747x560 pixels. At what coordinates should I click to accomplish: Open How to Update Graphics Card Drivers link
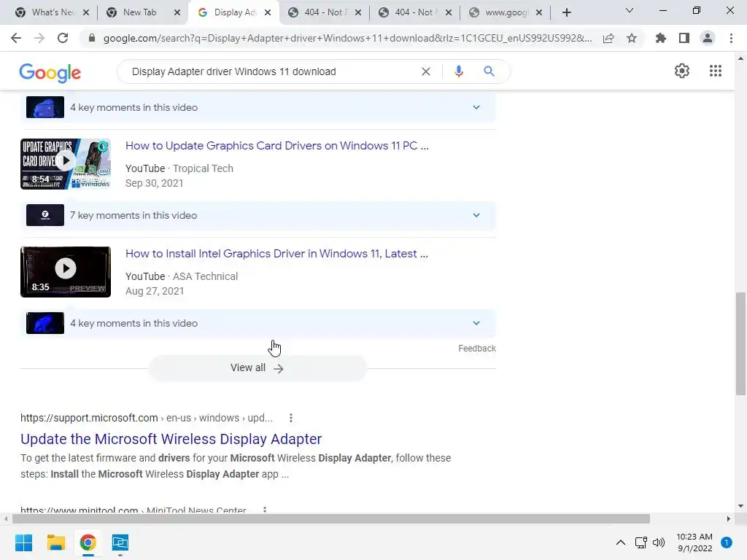tap(276, 146)
